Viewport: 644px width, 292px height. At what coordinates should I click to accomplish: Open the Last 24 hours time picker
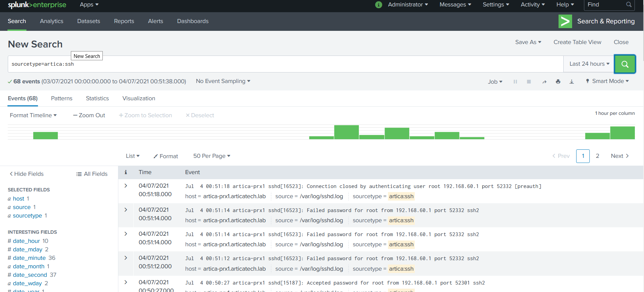pyautogui.click(x=589, y=64)
